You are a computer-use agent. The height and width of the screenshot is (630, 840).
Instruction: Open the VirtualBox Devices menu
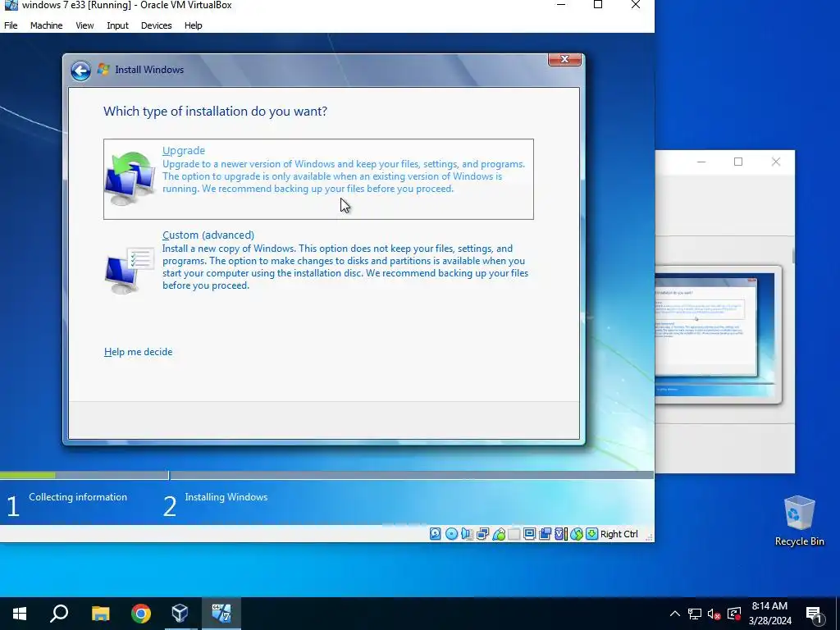click(x=157, y=25)
